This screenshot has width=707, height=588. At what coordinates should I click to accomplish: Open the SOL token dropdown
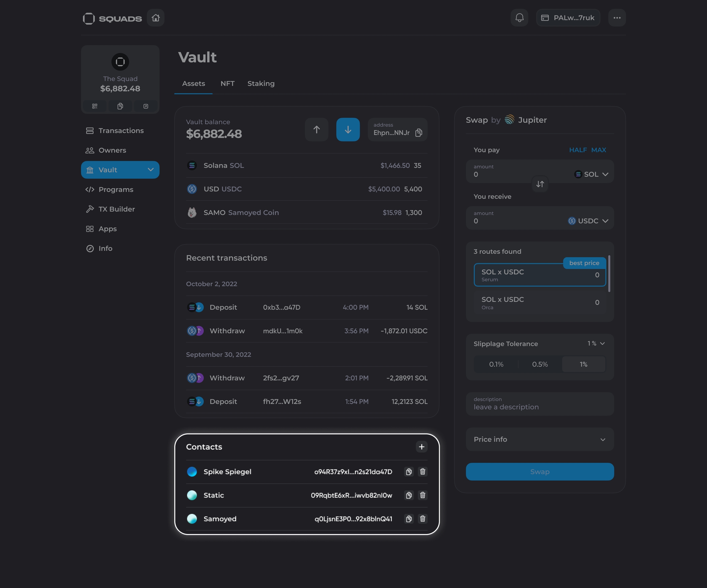[x=592, y=174]
